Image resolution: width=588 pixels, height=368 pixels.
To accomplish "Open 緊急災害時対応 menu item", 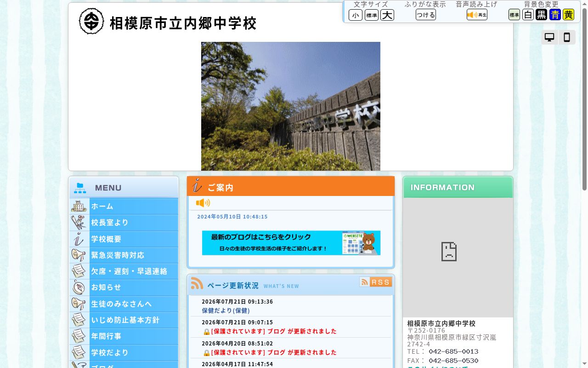I will point(124,255).
